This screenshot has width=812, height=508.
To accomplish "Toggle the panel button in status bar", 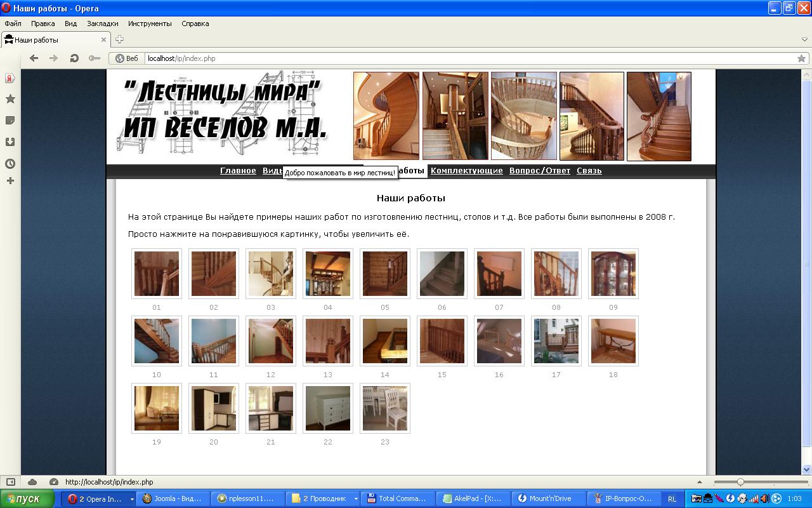I will (x=11, y=482).
